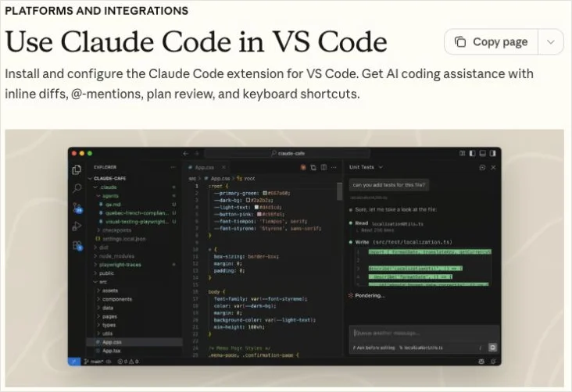Click the button-pink color swatch

(x=259, y=215)
